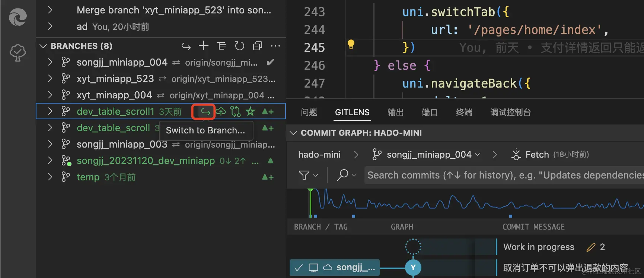644x278 pixels.
Task: Click the songjj_... branch label in graph
Action: [x=335, y=268]
